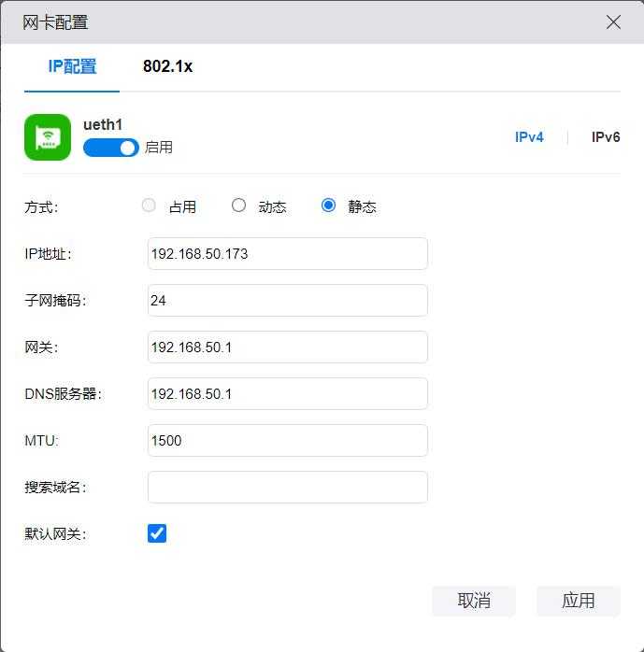Select the MTU value field

click(287, 441)
